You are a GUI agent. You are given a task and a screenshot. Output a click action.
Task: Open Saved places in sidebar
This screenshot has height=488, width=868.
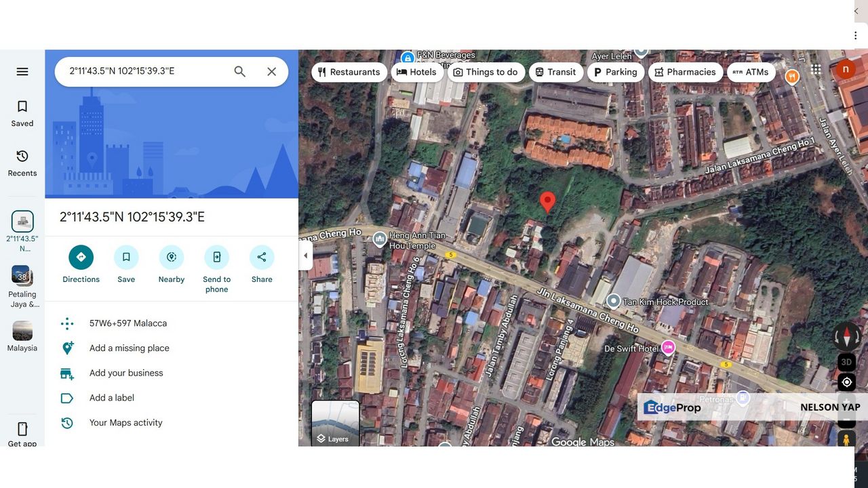click(22, 113)
